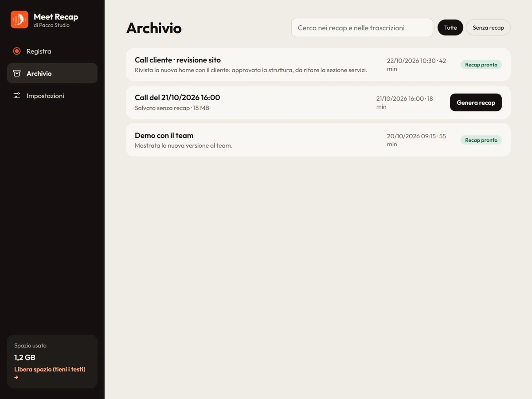Open the Registra section label

(x=39, y=51)
